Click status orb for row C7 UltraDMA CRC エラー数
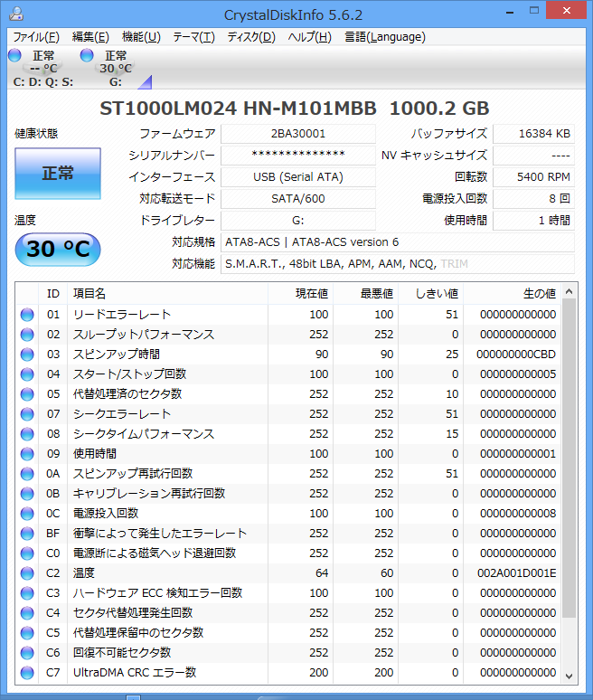Viewport: 593px width, 700px height. point(27,672)
